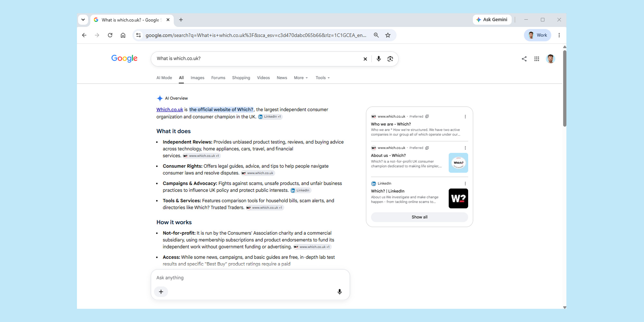
Task: Click the plus button in Ask anything box
Action: coord(161,292)
